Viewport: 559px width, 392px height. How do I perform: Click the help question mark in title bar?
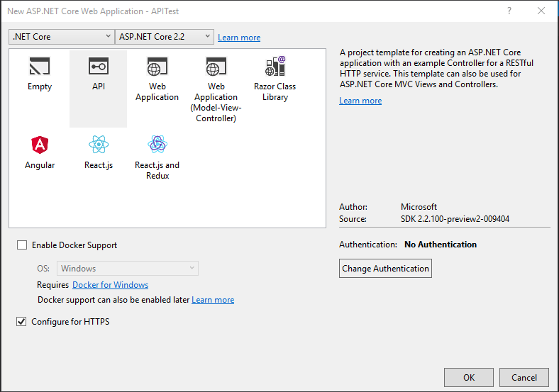pos(509,10)
